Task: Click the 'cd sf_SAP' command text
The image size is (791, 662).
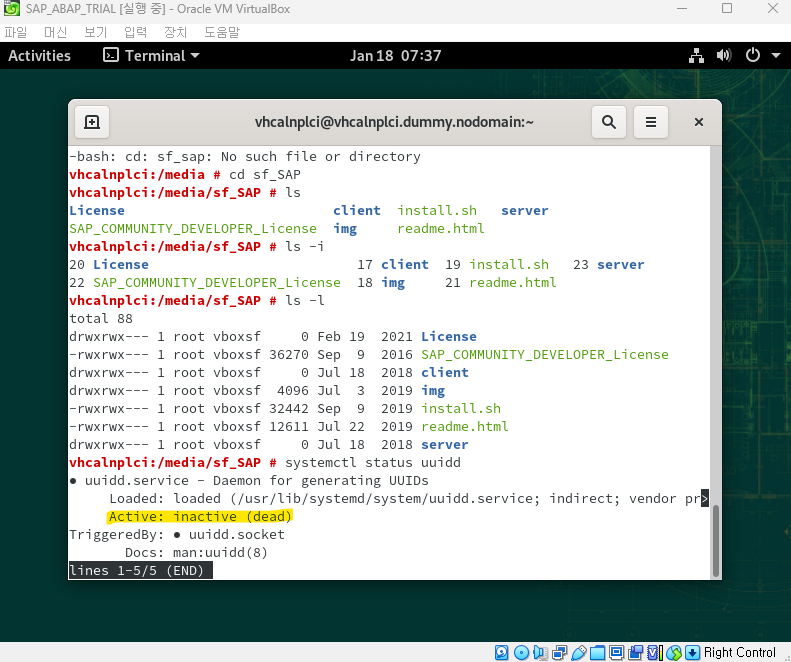Action: coord(265,175)
